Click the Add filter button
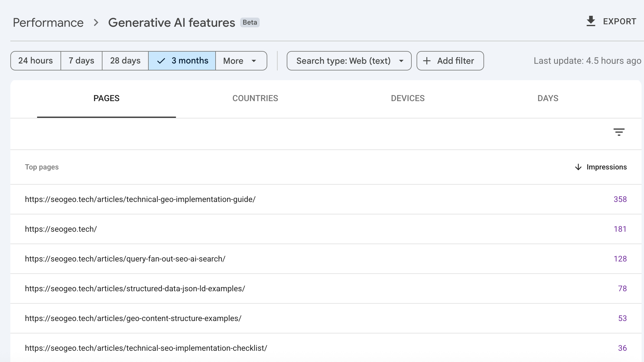 click(x=450, y=61)
